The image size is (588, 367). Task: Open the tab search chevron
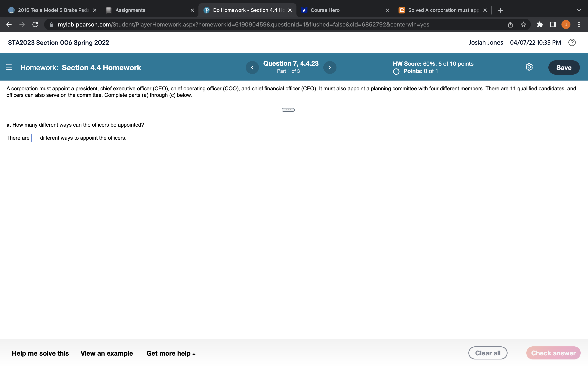pos(579,10)
